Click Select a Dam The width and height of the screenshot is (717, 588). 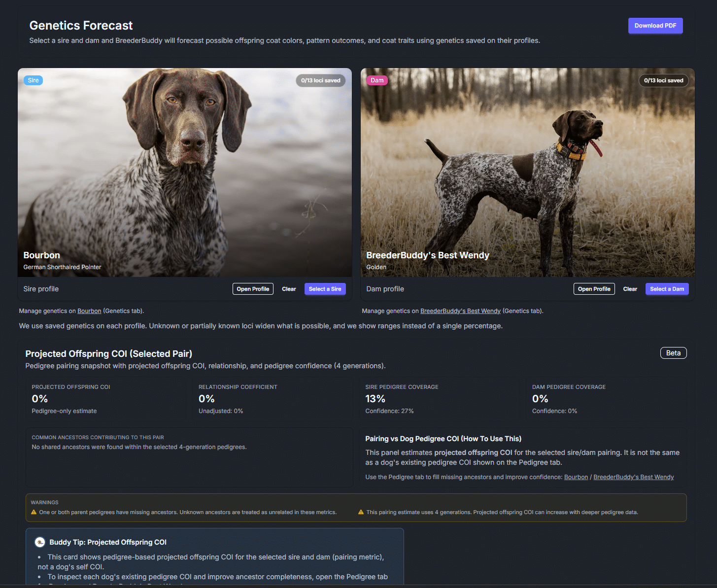point(667,289)
